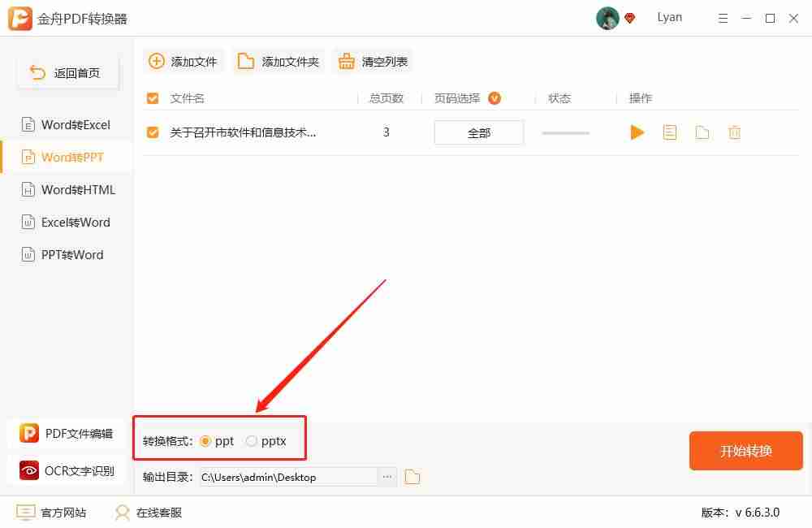Uncheck the 关于召开市软件和信息技术 file row
Image resolution: width=812 pixels, height=528 pixels.
[x=153, y=132]
